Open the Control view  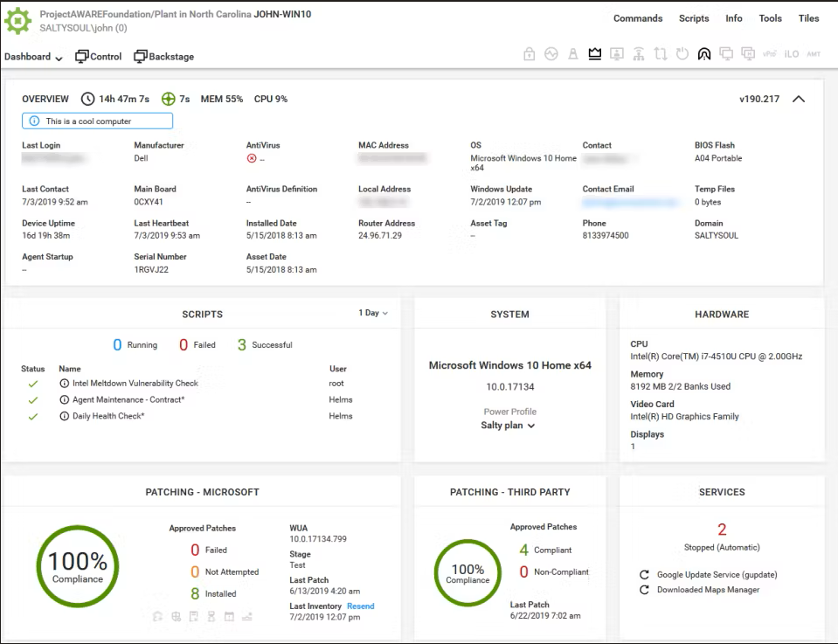99,57
